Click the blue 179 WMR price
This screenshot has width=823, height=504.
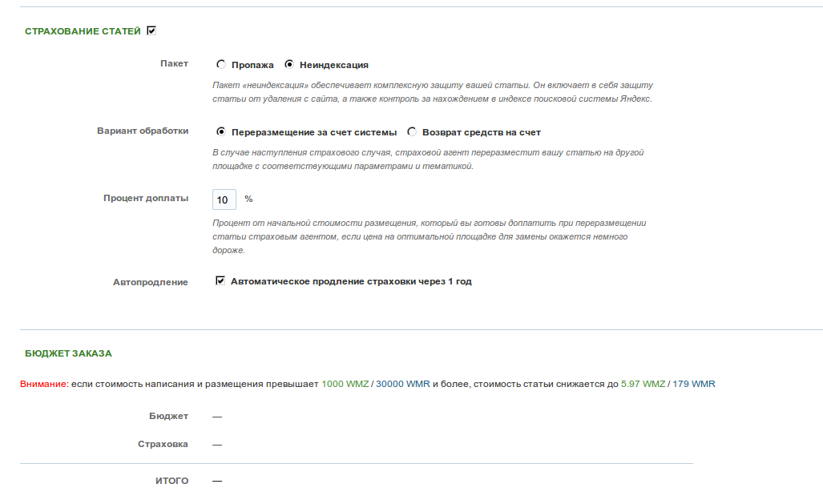(x=694, y=384)
